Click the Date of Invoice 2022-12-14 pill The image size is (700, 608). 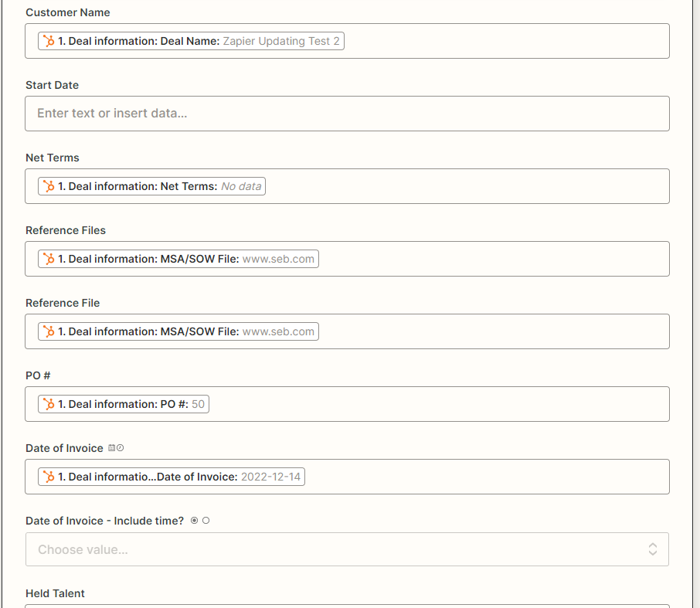tap(172, 477)
